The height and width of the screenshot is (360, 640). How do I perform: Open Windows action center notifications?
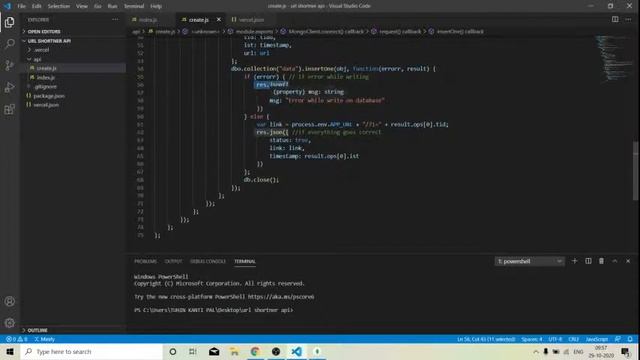tap(625, 351)
